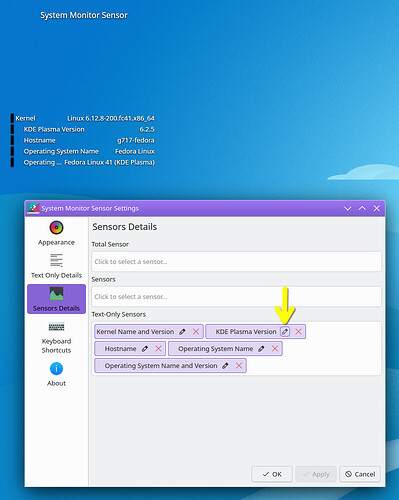Click the System Monitor Sensor widget title
The height and width of the screenshot is (500, 399).
point(84,15)
